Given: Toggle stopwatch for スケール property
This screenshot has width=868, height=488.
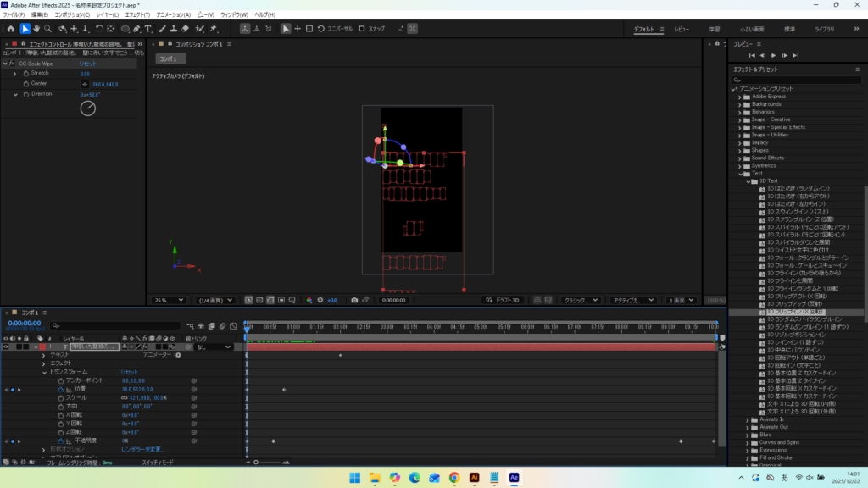Looking at the screenshot, I should [x=60, y=397].
